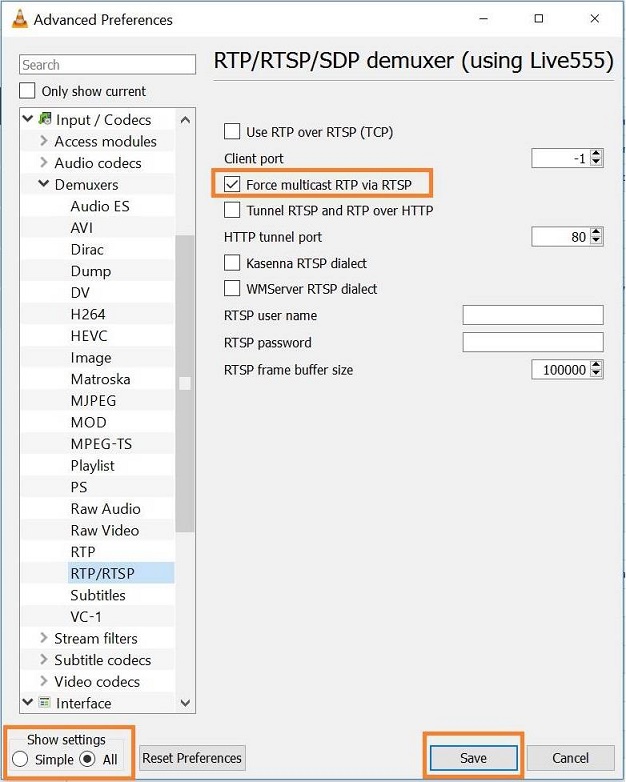Click the Cancel button
This screenshot has height=782, width=626.
coord(570,758)
